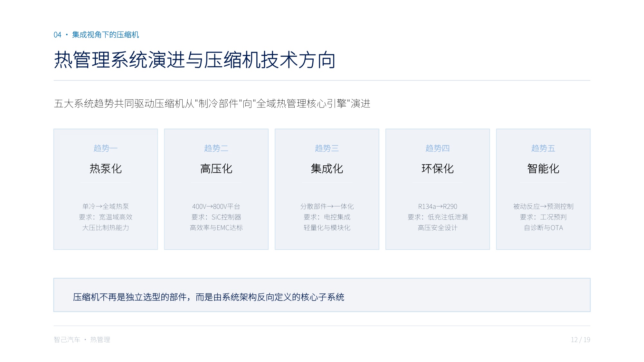Click the text 单冷→全域热泵
644x362 pixels.
(106, 206)
